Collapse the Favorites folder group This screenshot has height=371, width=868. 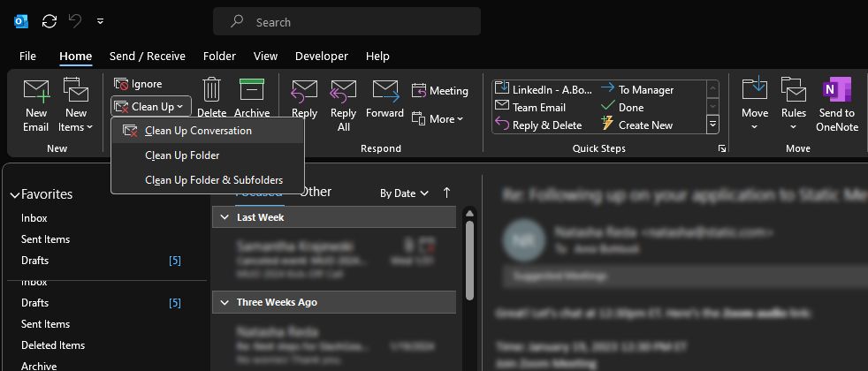[14, 194]
